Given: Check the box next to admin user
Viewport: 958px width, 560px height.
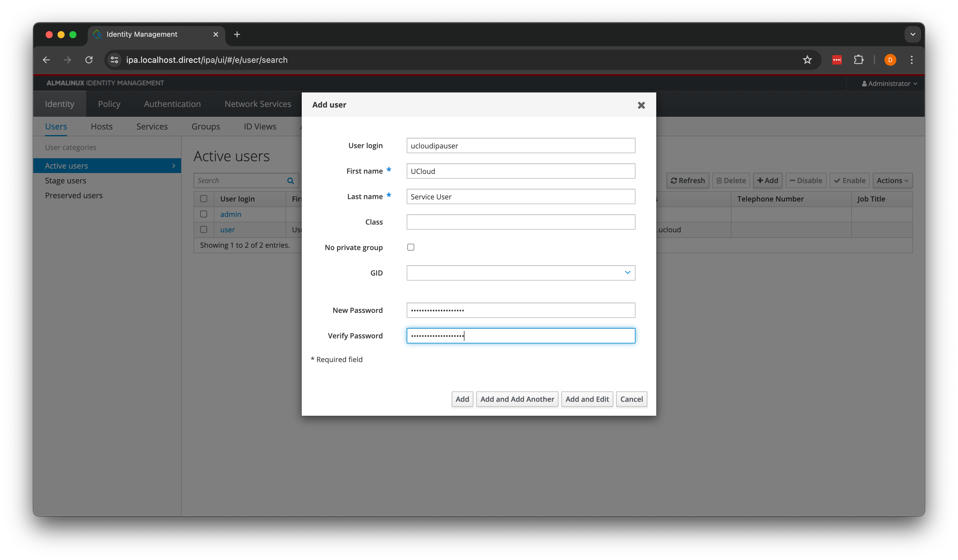Looking at the screenshot, I should (x=204, y=214).
